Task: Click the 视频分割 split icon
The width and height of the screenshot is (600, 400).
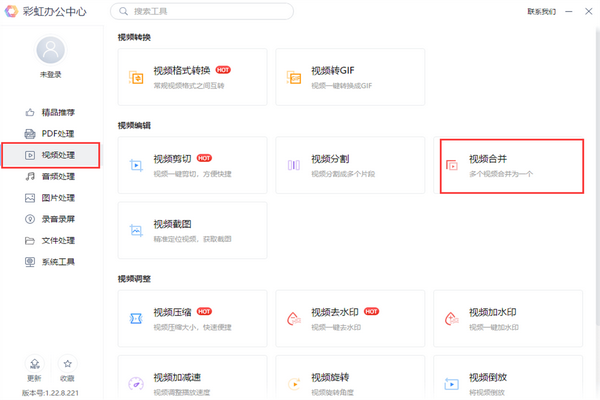Action: (x=294, y=165)
